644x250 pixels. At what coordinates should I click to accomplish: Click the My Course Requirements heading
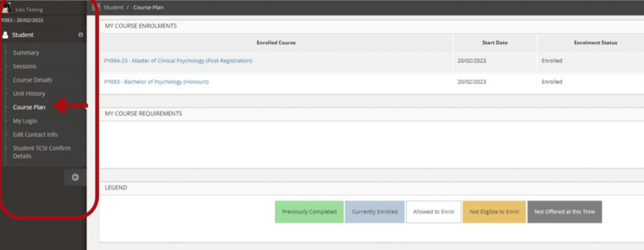click(143, 113)
